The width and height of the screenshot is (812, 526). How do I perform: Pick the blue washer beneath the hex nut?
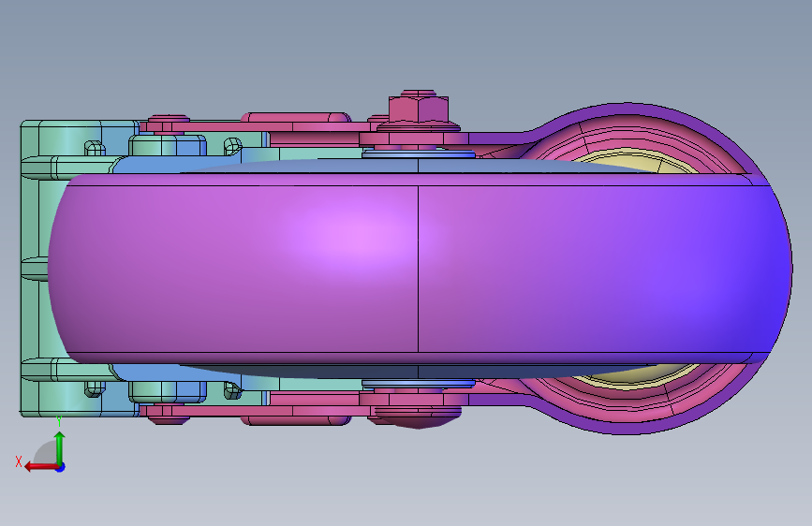(x=419, y=154)
